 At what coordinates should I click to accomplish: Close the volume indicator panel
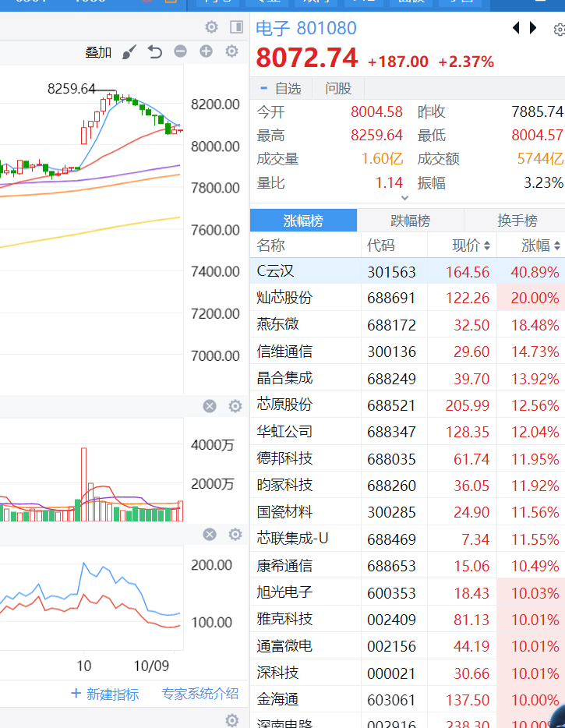coord(210,406)
